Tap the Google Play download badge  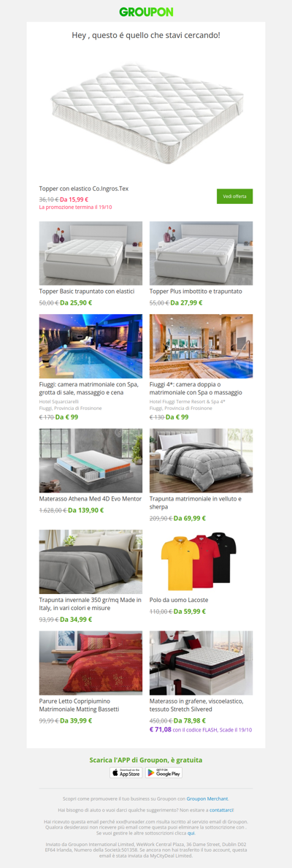coord(164,773)
